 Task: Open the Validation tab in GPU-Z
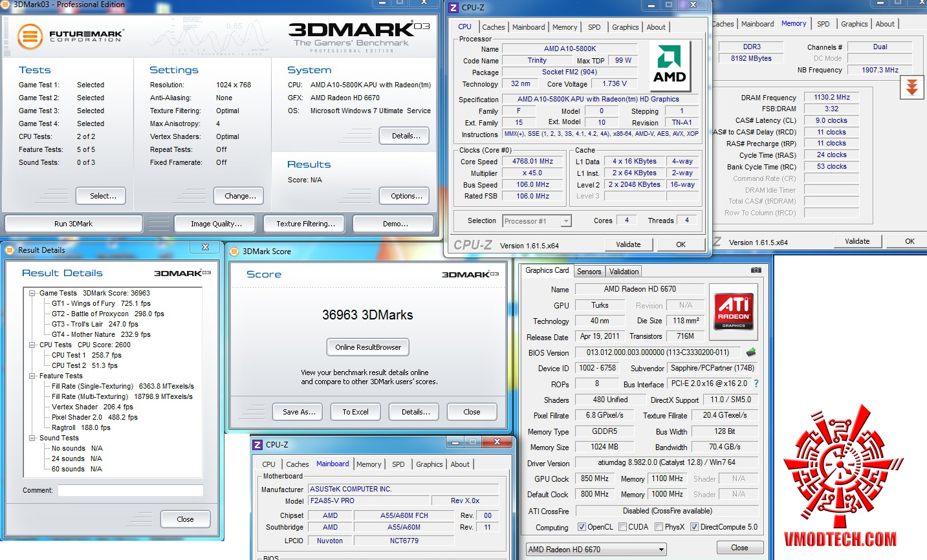(624, 272)
